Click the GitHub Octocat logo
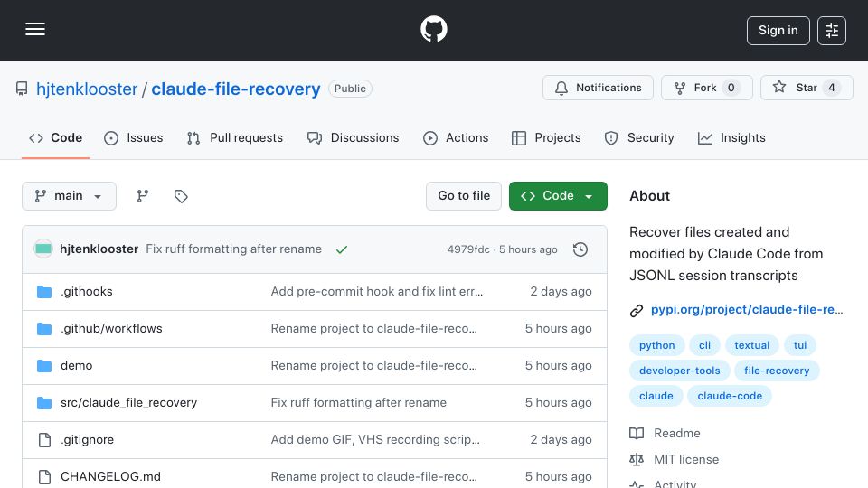This screenshot has height=488, width=868. [x=433, y=29]
